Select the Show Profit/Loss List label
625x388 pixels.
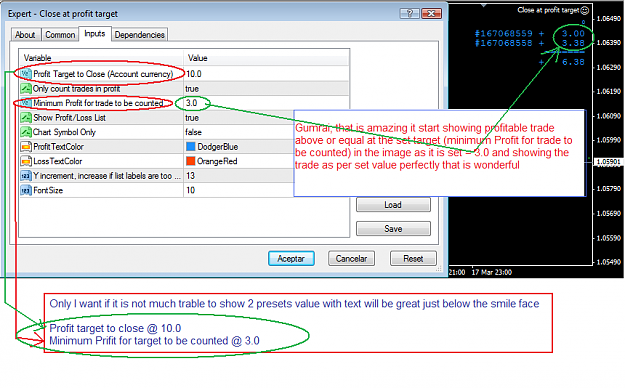69,118
